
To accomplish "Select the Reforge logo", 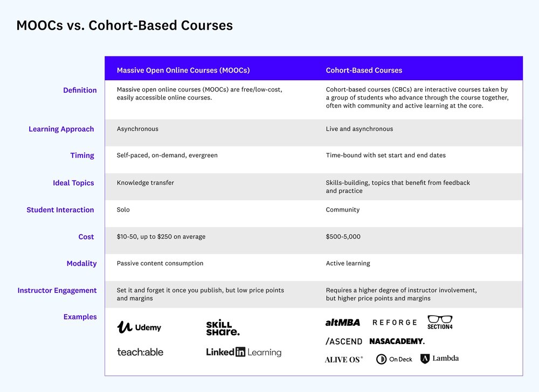I will tap(395, 323).
